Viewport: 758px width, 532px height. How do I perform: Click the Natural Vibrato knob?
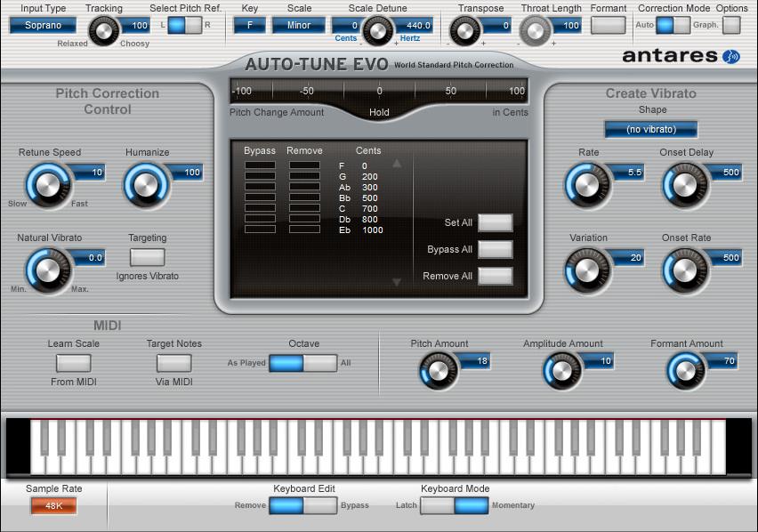tap(48, 271)
